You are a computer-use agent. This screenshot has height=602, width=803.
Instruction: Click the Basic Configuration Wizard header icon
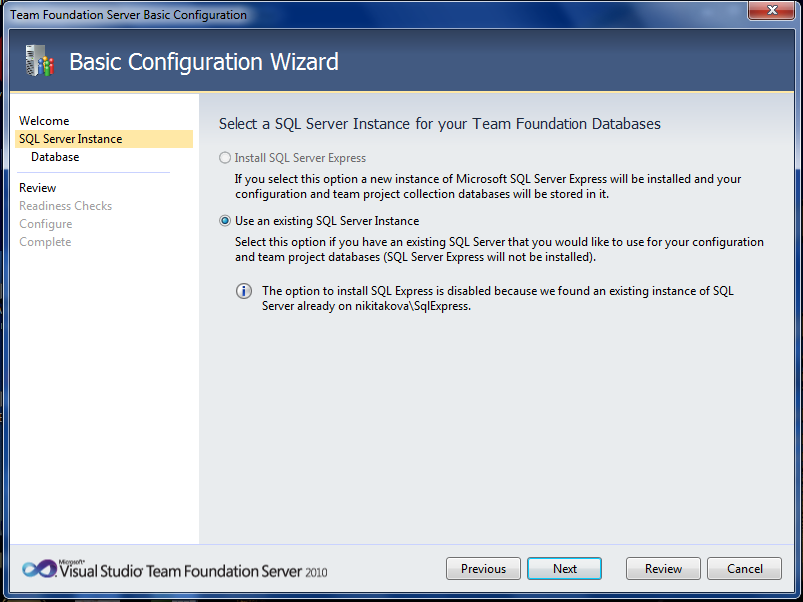[38, 61]
